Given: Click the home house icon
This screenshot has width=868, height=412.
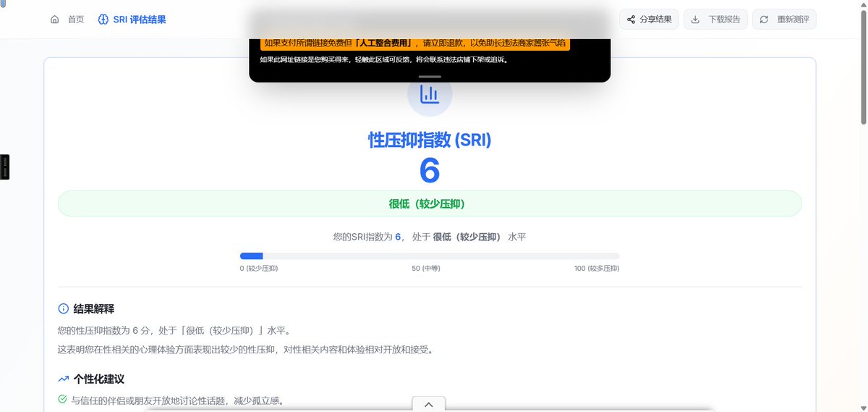Looking at the screenshot, I should (x=55, y=20).
